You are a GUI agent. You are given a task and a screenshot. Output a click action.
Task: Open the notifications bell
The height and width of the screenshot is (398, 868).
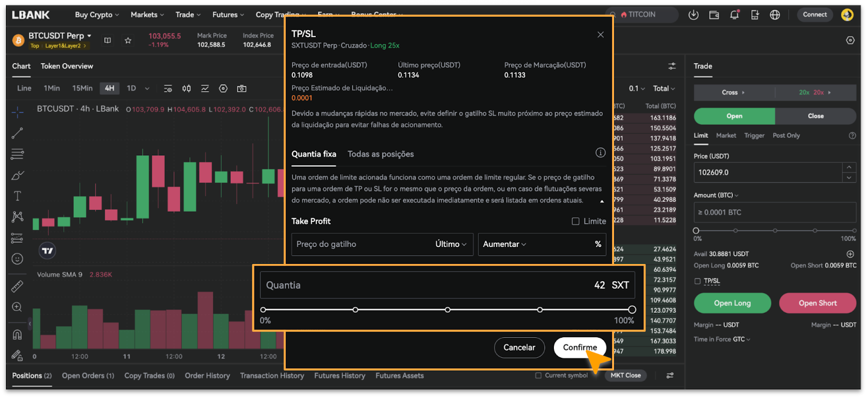(x=735, y=15)
